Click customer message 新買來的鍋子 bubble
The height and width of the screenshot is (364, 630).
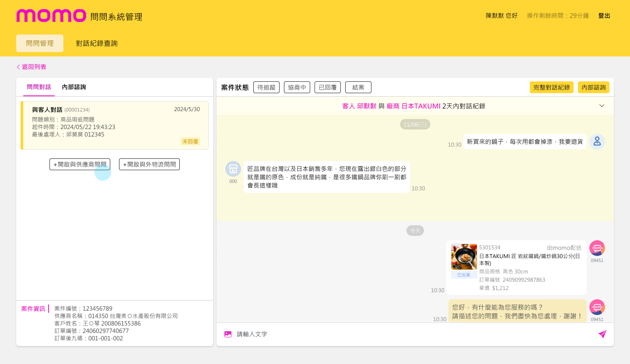[x=525, y=142]
